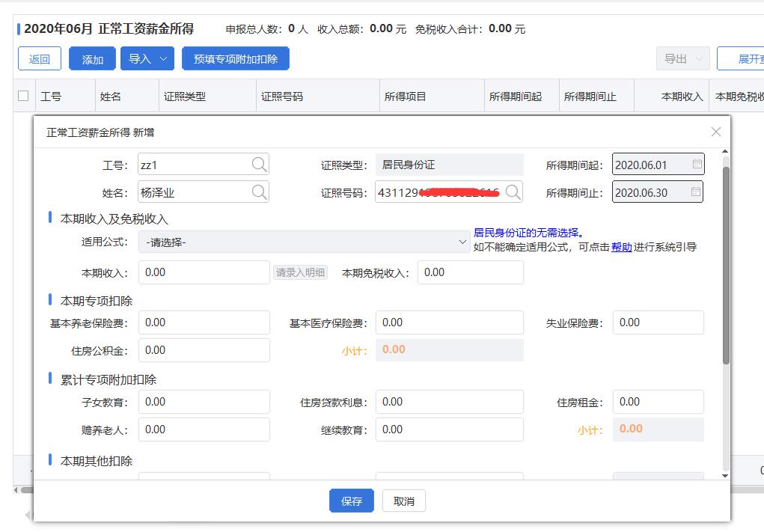Close the 正常工资薪金所得 新增 dialog
Viewport: 764px width, 532px height.
coord(716,132)
